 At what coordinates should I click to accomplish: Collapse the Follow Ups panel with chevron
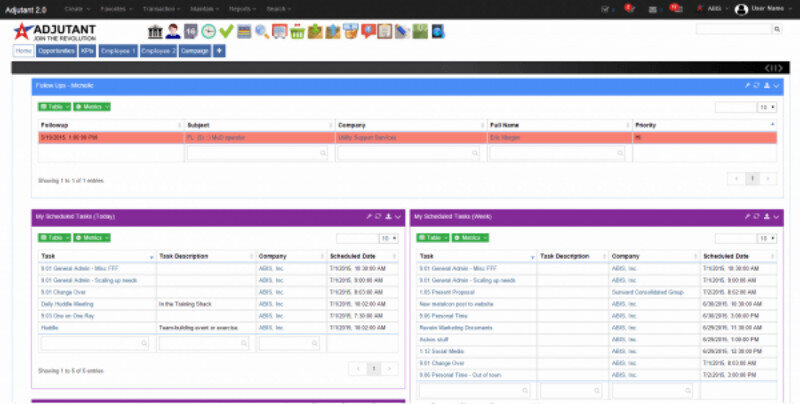click(776, 87)
